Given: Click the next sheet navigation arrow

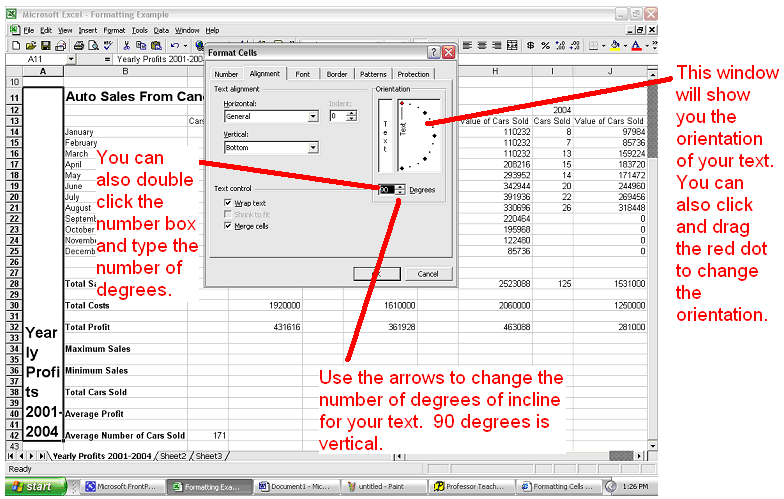Looking at the screenshot, I should click(x=32, y=456).
